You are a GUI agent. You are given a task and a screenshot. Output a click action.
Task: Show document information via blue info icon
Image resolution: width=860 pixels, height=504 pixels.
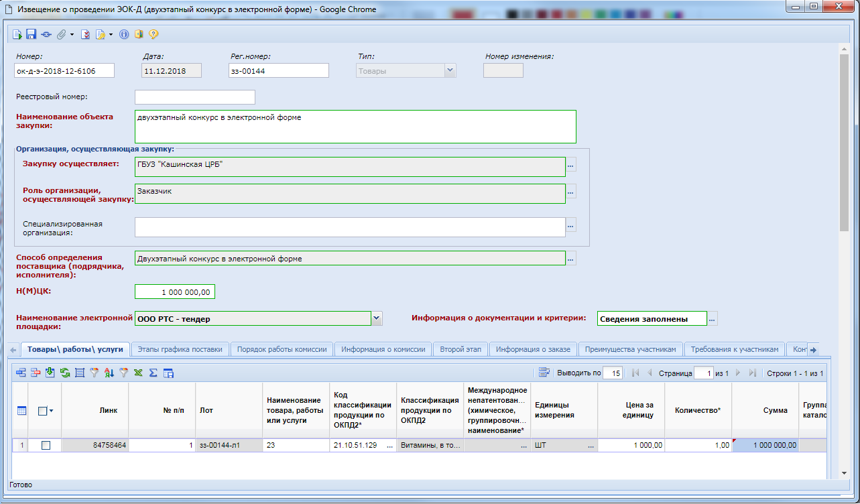(123, 34)
